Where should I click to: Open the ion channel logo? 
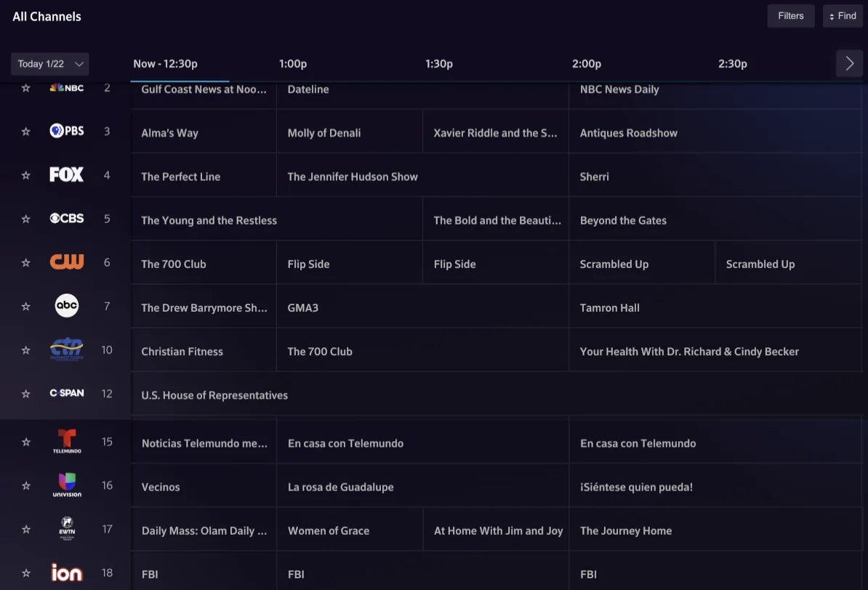coord(66,573)
